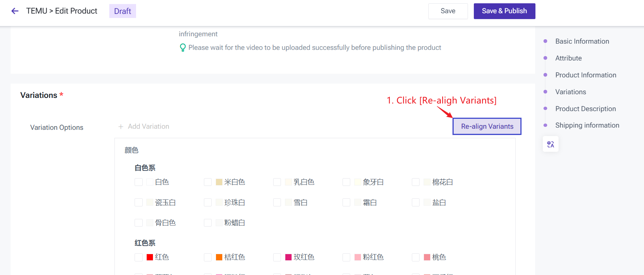Check the 红色 option

[139, 257]
